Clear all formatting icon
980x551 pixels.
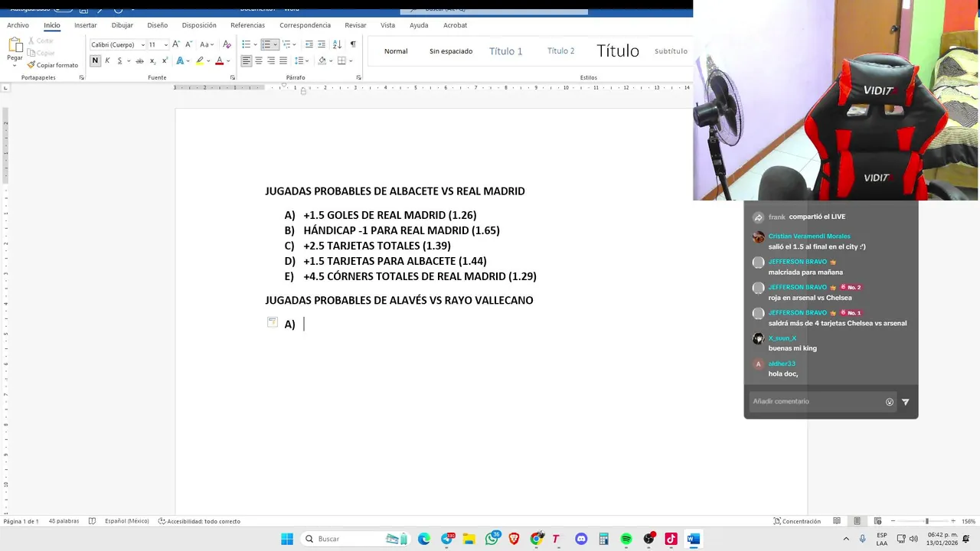point(227,44)
